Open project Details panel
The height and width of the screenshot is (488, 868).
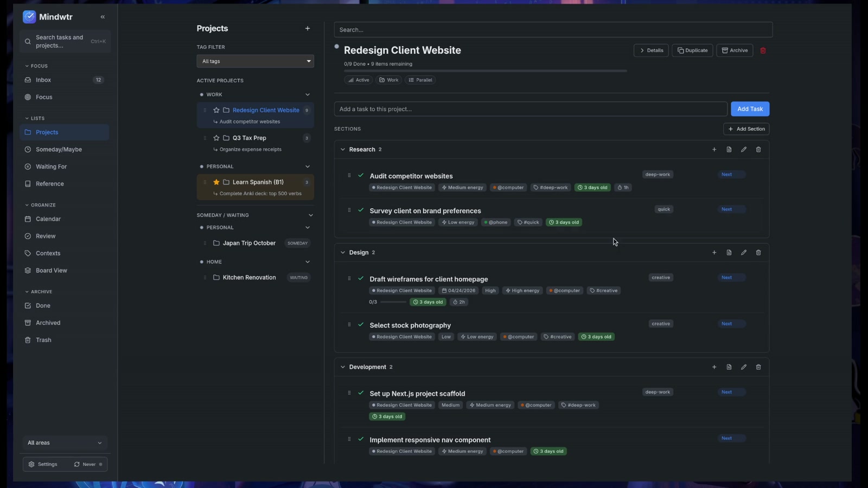pyautogui.click(x=651, y=50)
